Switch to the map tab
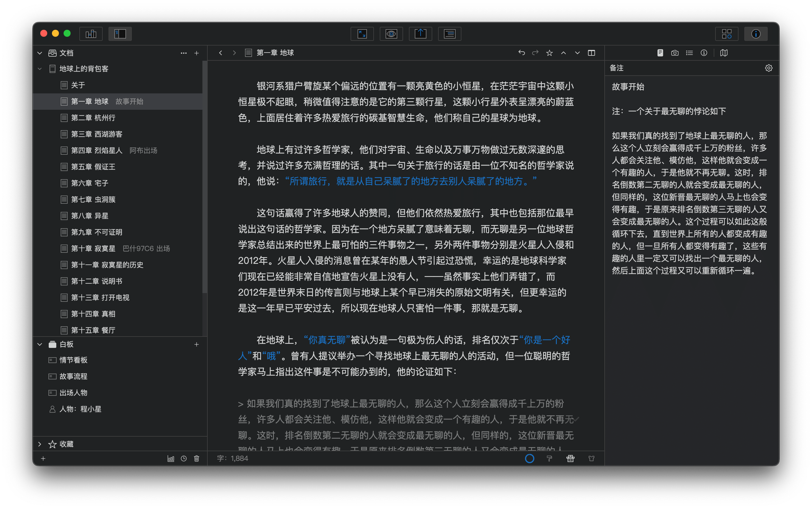The height and width of the screenshot is (509, 812). coord(724,53)
